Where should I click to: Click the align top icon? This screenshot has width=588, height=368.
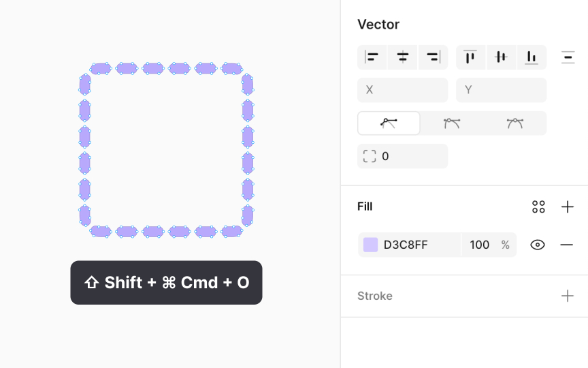point(470,57)
